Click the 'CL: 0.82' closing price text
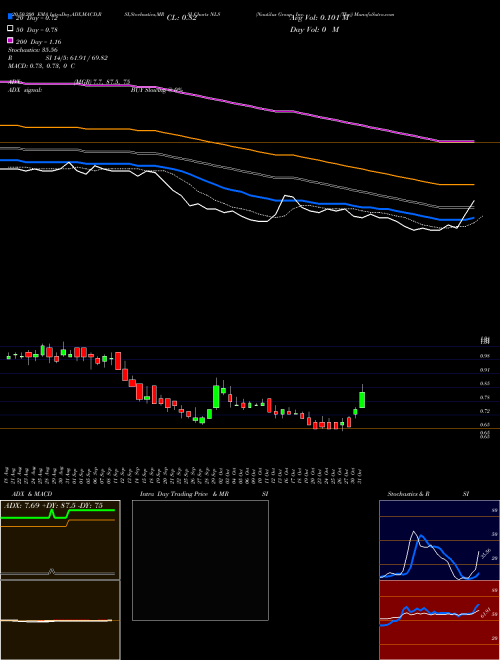The width and height of the screenshot is (500, 660). click(182, 18)
